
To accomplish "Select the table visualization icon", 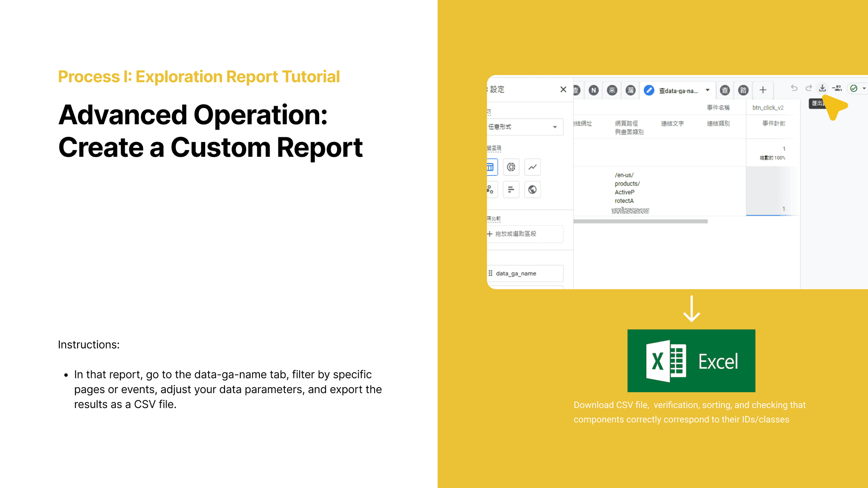I will click(491, 167).
